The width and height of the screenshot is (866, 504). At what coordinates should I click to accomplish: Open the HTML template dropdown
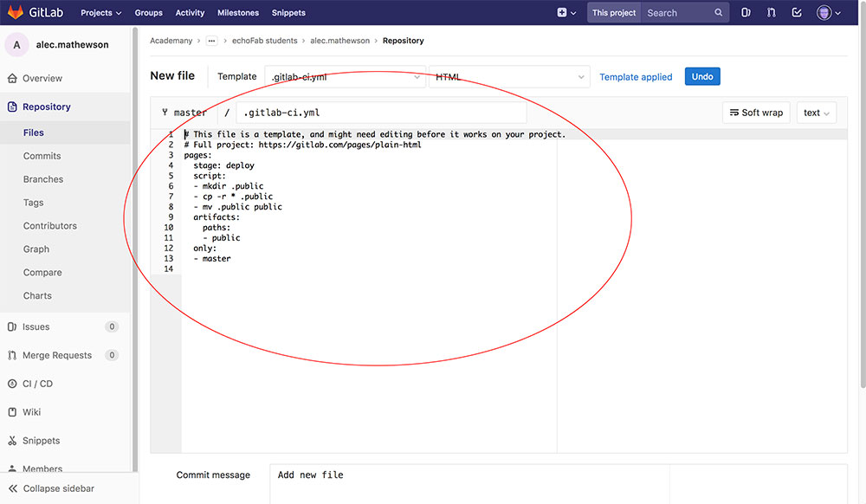pos(509,77)
